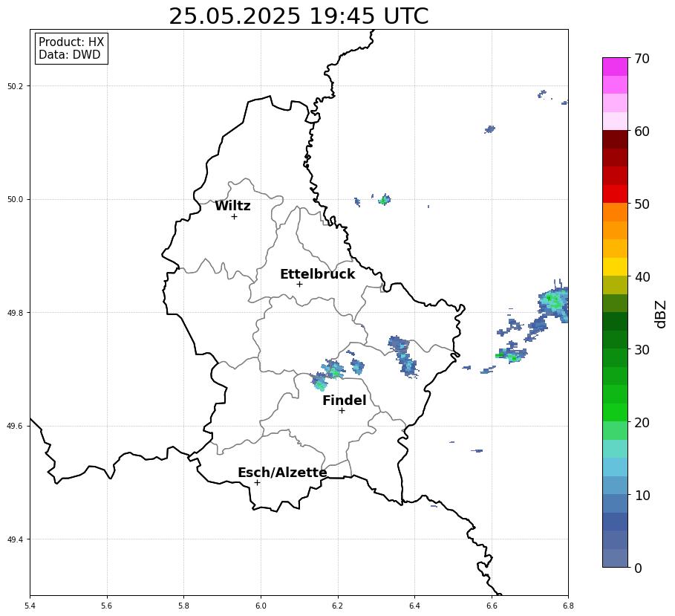Click the 30 tick label on colorbar
This screenshot has width=675, height=616.
point(642,349)
